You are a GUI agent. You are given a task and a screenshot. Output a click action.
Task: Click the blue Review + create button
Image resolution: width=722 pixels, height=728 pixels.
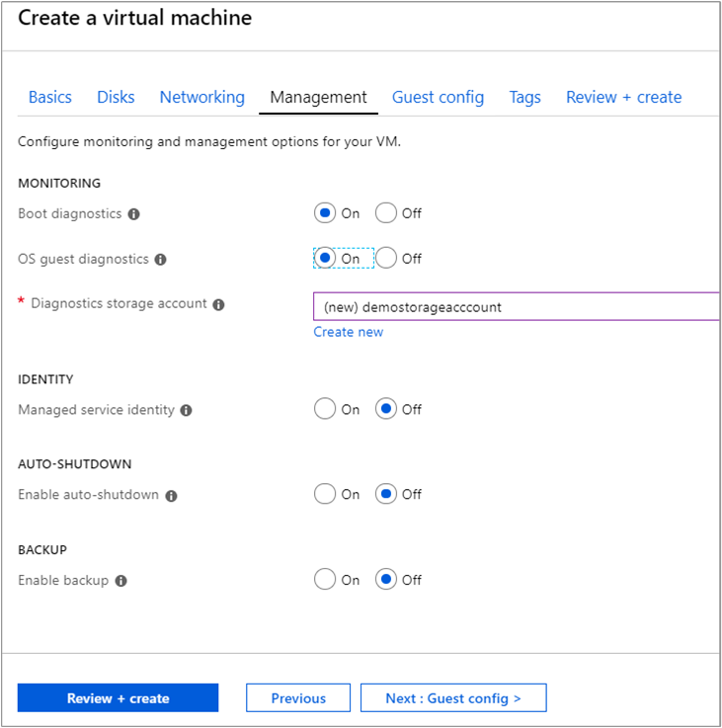coord(118,697)
